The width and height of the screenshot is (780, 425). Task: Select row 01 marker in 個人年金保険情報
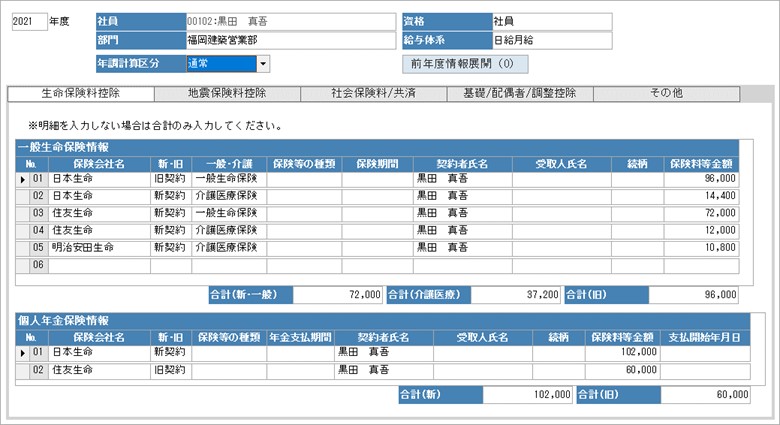click(22, 352)
